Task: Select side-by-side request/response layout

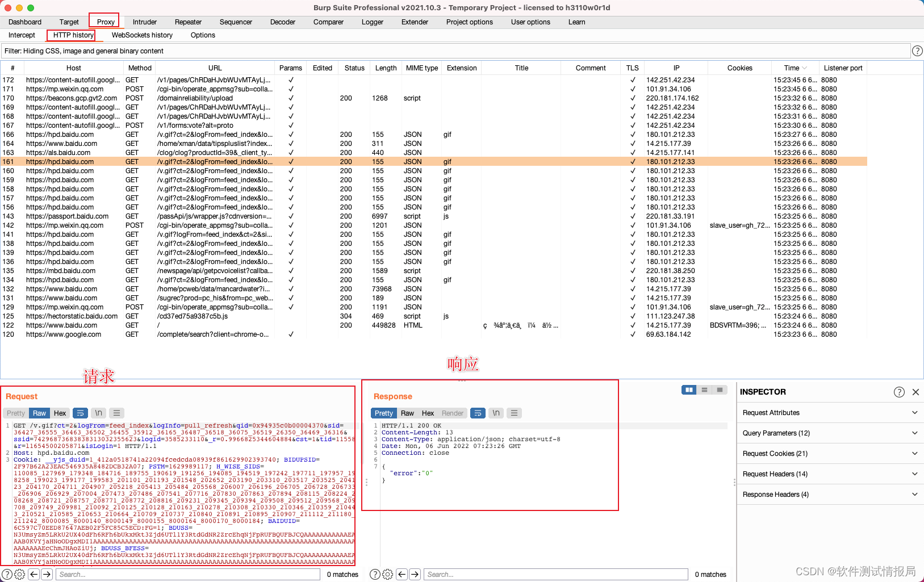Action: [x=689, y=390]
